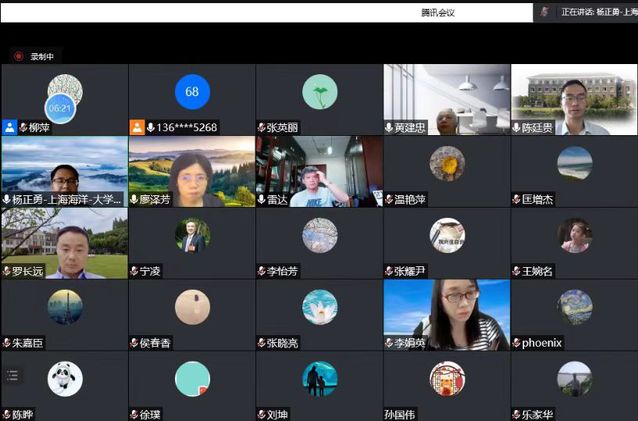Screen dimensions: 638x421
Task: Click the muted mic icon beside phoenix
Action: (516, 343)
